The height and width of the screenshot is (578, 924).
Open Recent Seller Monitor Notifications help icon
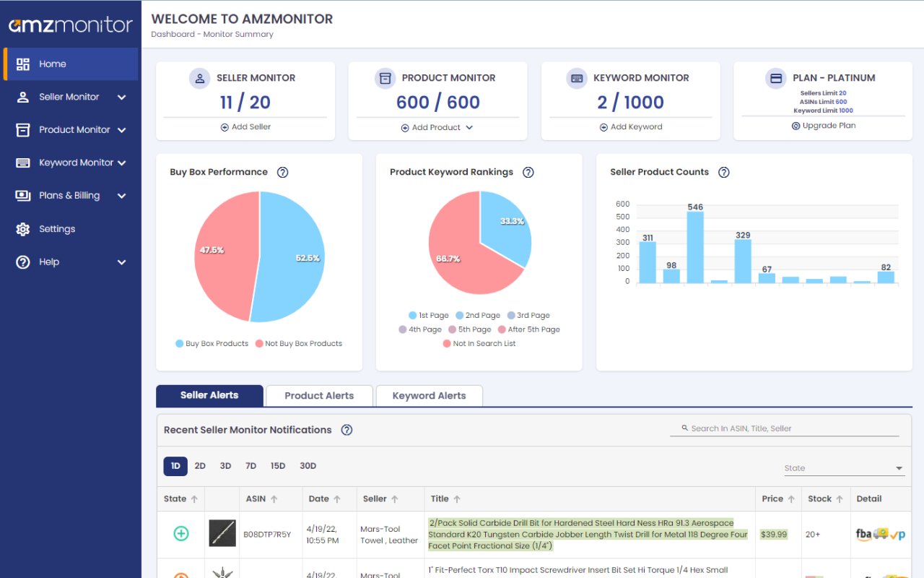[346, 430]
